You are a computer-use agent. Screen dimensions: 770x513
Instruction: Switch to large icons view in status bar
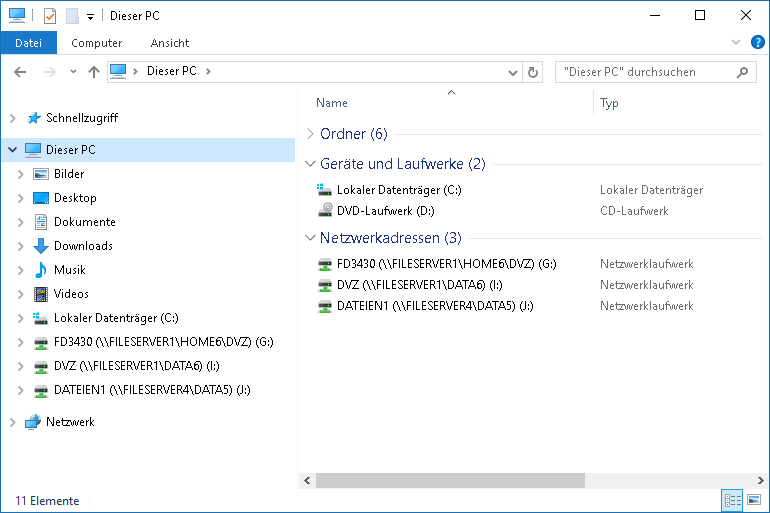755,499
